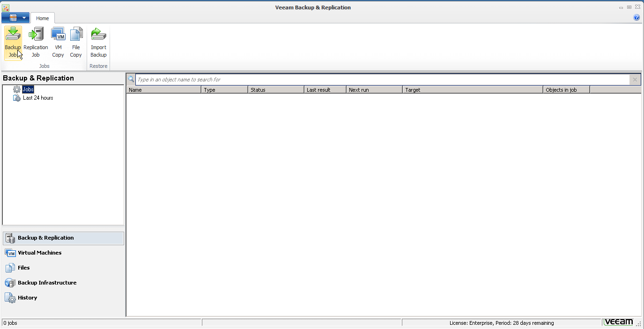644x329 pixels.
Task: Select the Files navigation icon
Action: tap(24, 268)
